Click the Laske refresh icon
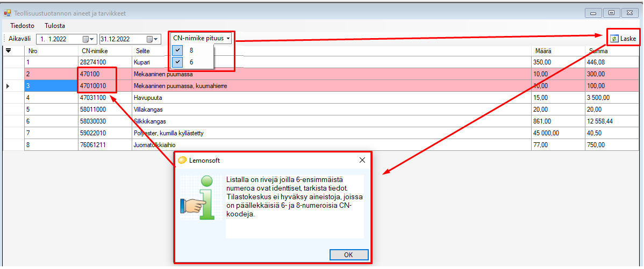This screenshot has height=269, width=644. point(614,39)
